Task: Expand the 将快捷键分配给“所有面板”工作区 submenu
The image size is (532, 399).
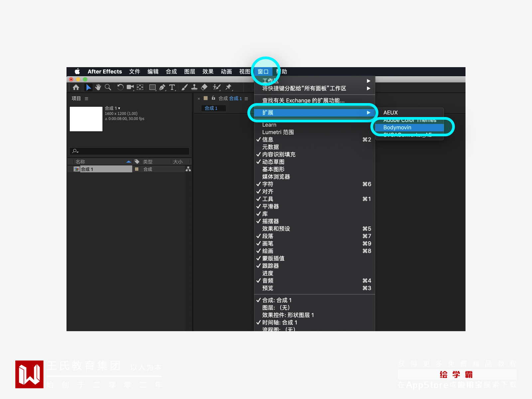Action: (315, 88)
